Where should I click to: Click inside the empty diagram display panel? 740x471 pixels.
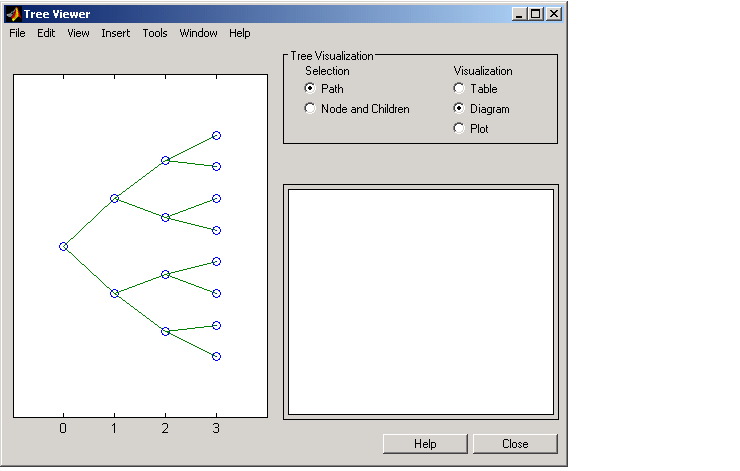(x=420, y=302)
